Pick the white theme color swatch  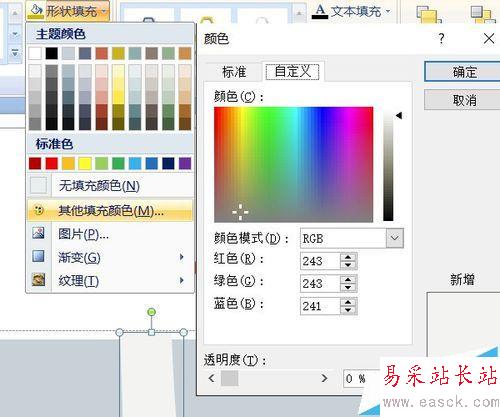(x=35, y=53)
